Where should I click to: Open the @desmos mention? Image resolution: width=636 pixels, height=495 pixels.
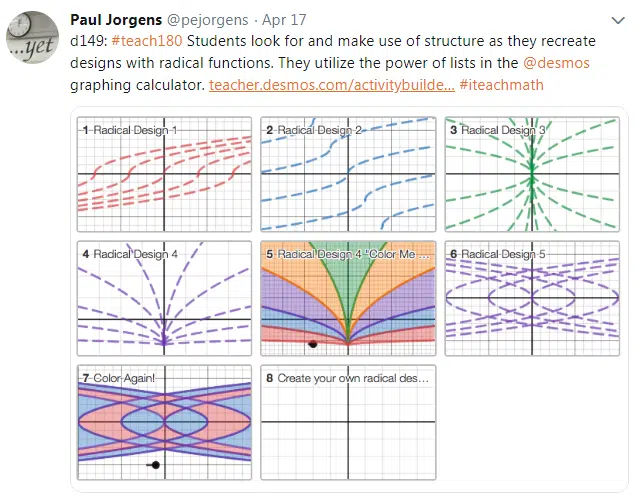(x=556, y=63)
